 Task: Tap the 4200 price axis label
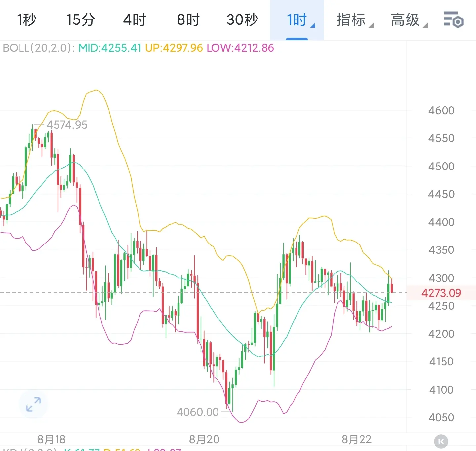[x=441, y=334]
